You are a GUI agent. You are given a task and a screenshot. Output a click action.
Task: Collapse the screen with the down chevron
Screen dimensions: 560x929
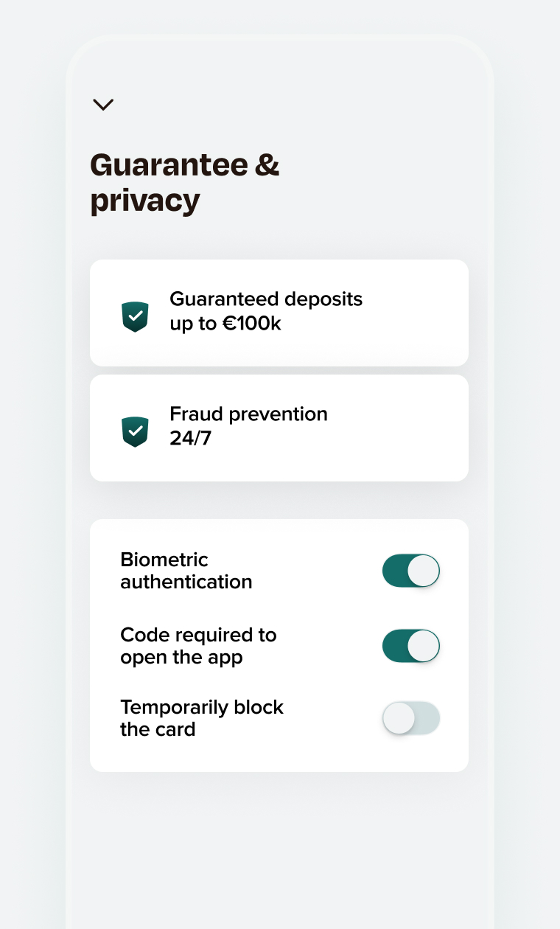point(103,105)
